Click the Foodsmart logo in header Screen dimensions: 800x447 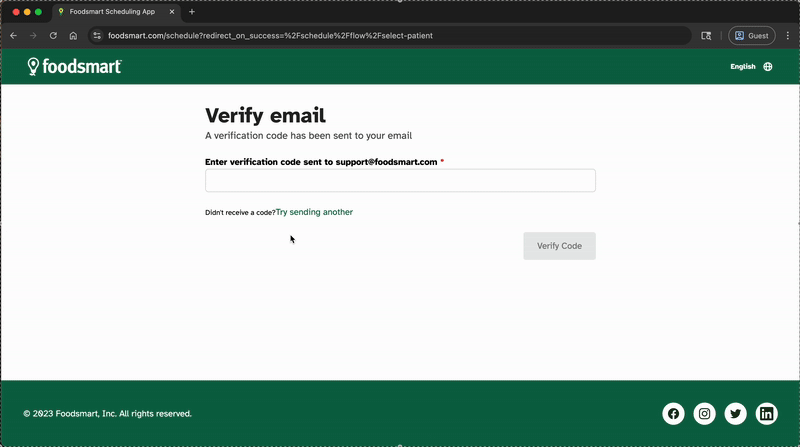[x=75, y=67]
